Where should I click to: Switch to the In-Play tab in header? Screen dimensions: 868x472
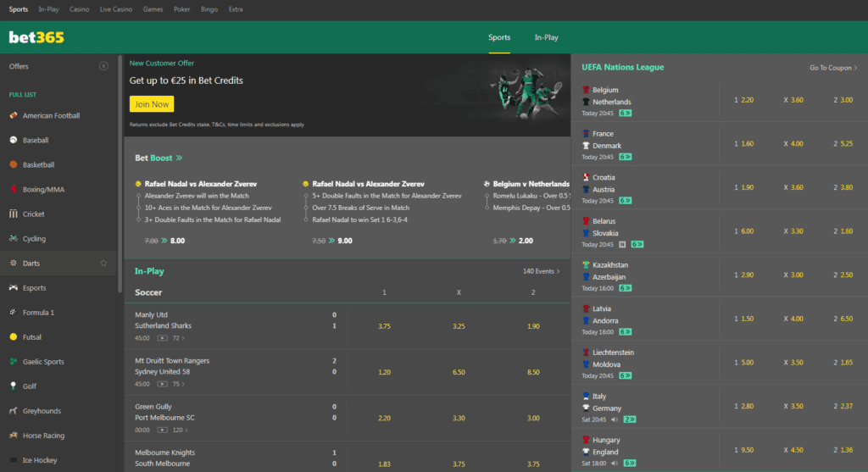coord(546,37)
